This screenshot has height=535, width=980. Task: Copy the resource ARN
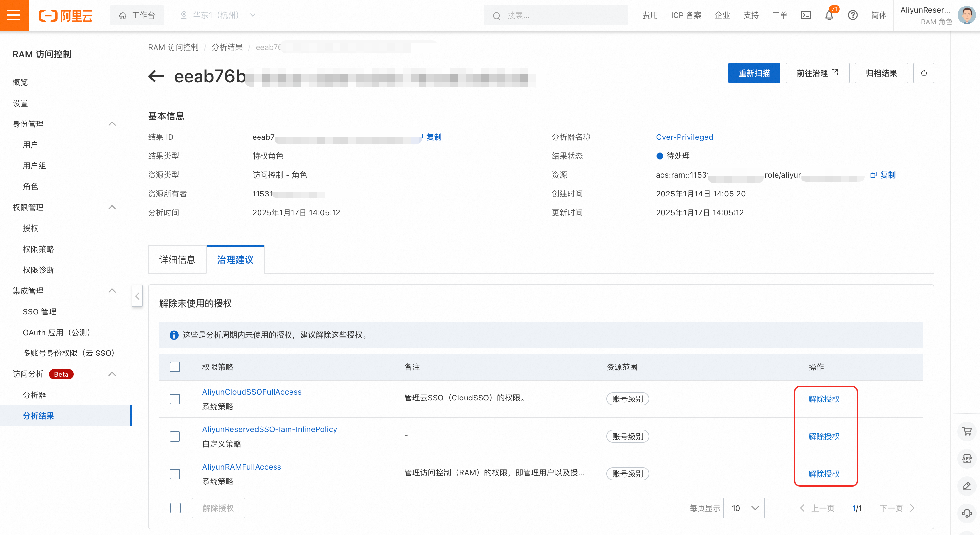tap(883, 175)
